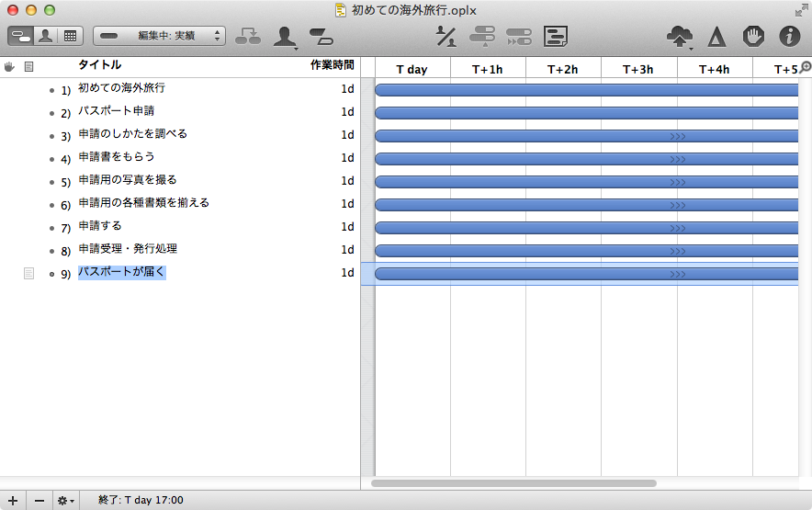This screenshot has width=812, height=510.
Task: Click the split task toolbar icon
Action: pos(321,36)
